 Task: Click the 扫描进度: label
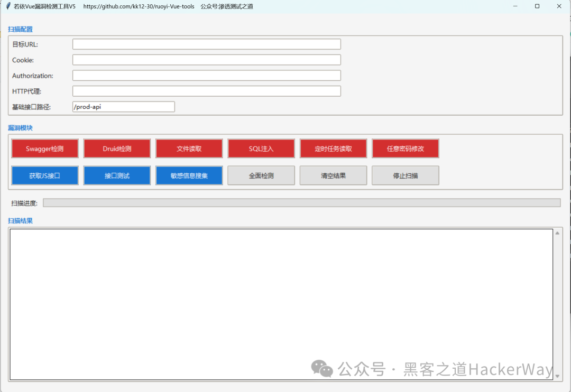[24, 203]
